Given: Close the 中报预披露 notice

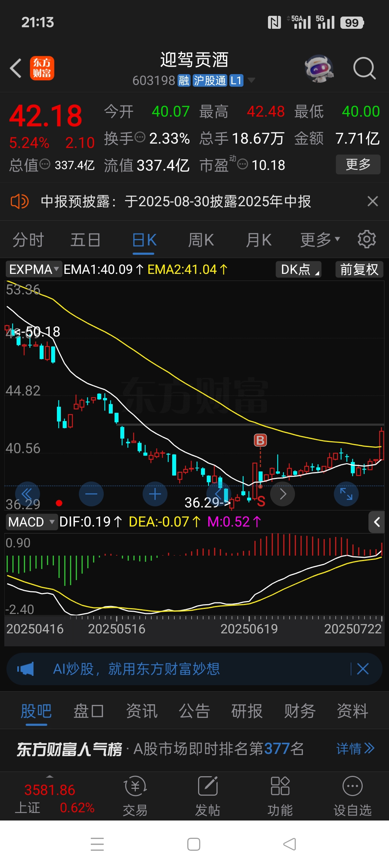Looking at the screenshot, I should [372, 201].
